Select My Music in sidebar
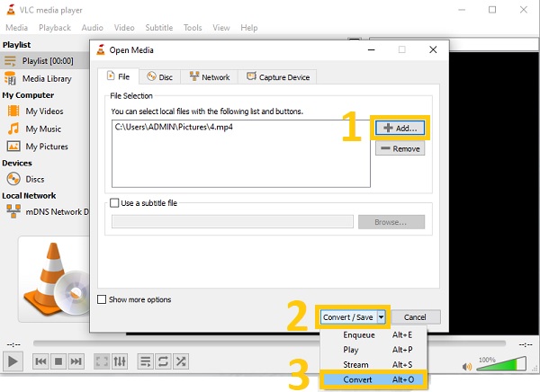 click(x=45, y=129)
